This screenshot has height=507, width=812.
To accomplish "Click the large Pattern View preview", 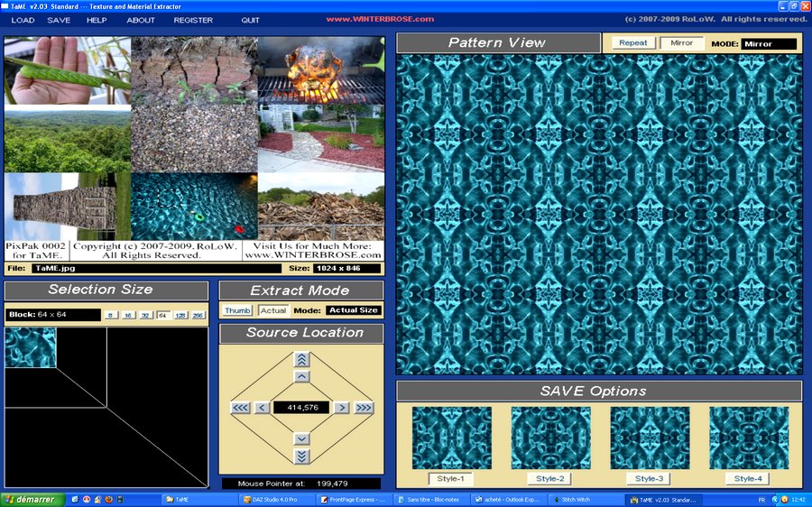I will pos(599,215).
